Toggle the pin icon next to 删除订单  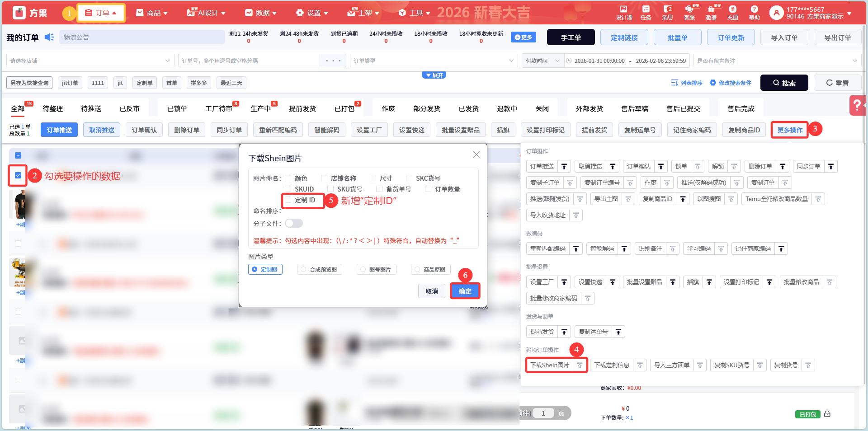(x=783, y=167)
